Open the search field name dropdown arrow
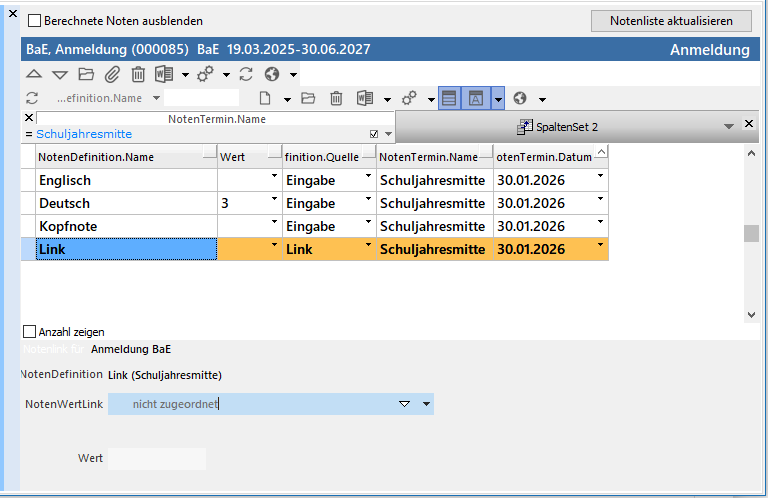 tap(156, 98)
